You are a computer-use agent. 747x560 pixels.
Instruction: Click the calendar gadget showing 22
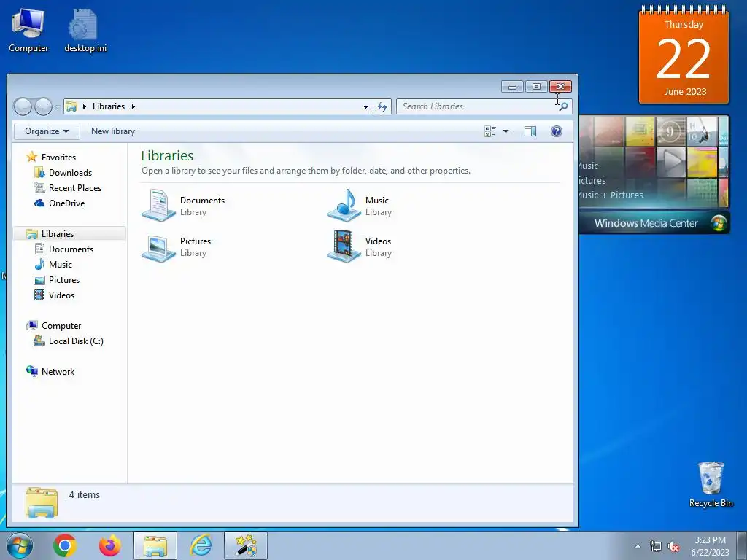tap(684, 54)
